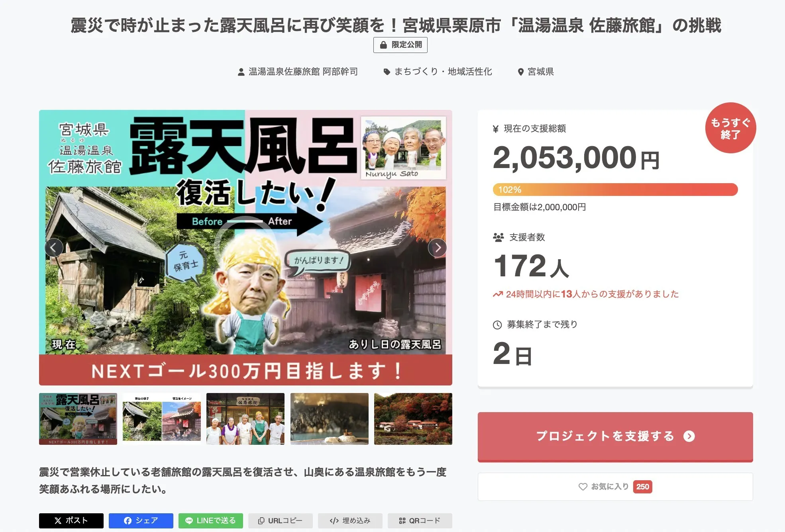The height and width of the screenshot is (532, 785).
Task: Share on Facebook with シェア
Action: [141, 520]
